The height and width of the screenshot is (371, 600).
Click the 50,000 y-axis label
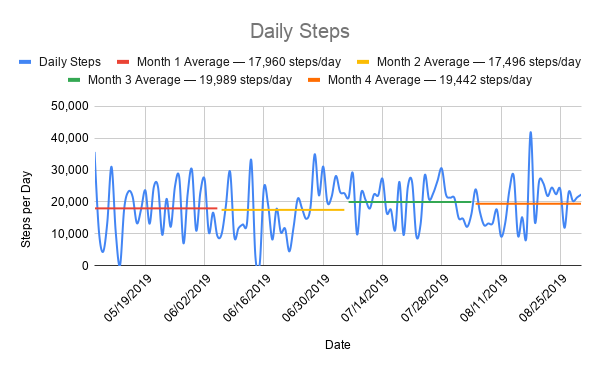(x=70, y=106)
